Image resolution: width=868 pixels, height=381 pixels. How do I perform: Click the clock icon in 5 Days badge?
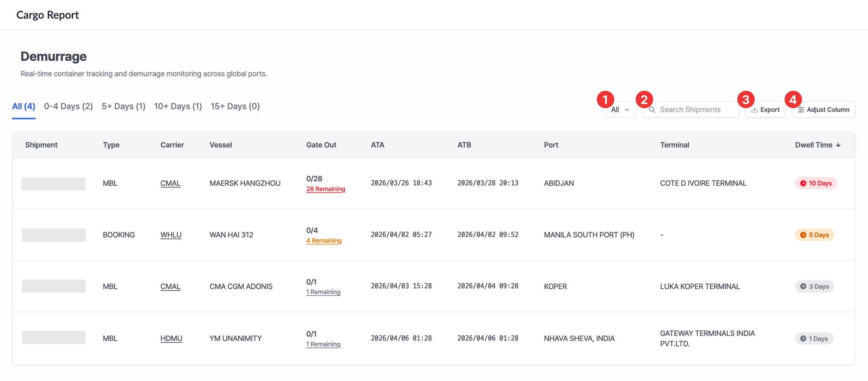tap(803, 235)
